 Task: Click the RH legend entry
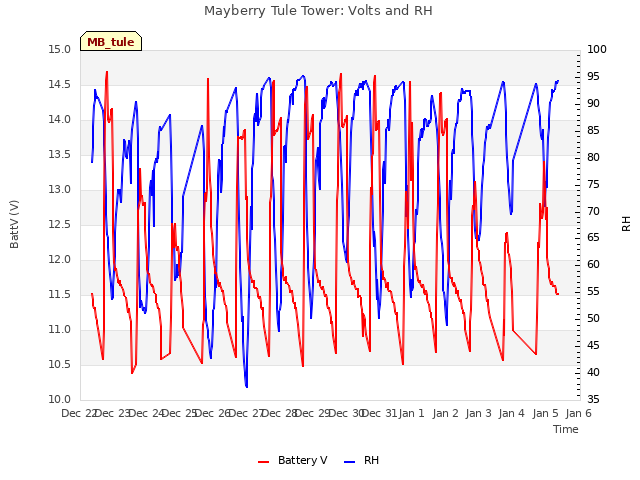[x=362, y=460]
